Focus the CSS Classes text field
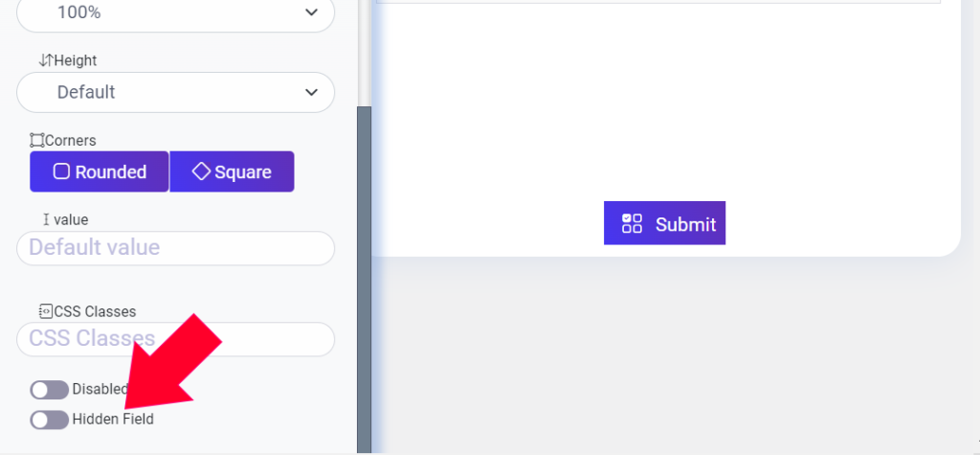This screenshot has height=455, width=980. click(176, 339)
